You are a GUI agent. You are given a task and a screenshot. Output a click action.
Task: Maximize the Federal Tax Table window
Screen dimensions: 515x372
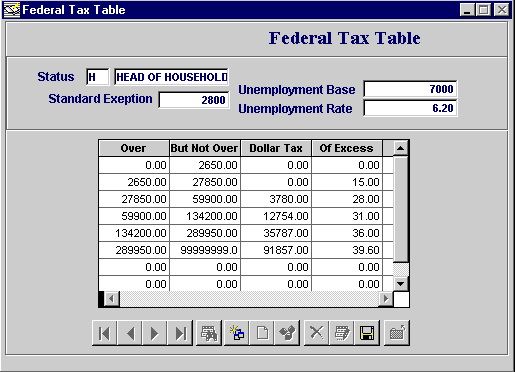click(483, 10)
